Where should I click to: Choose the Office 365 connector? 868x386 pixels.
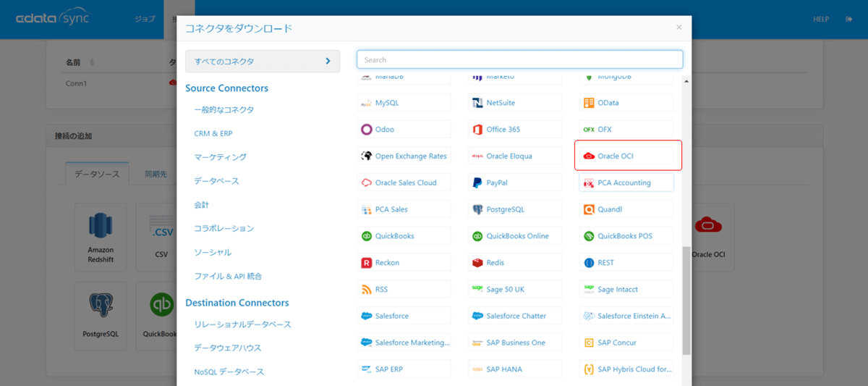pos(515,130)
